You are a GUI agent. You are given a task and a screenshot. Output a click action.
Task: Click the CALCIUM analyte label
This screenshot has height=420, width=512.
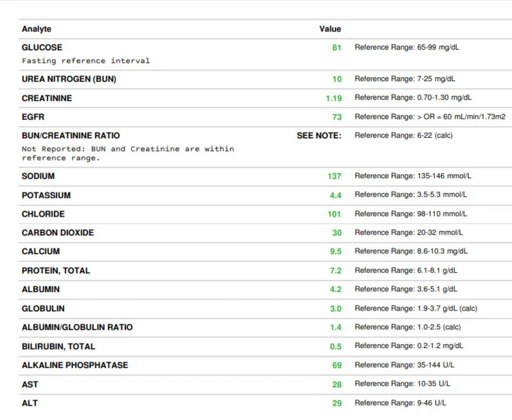tap(41, 251)
